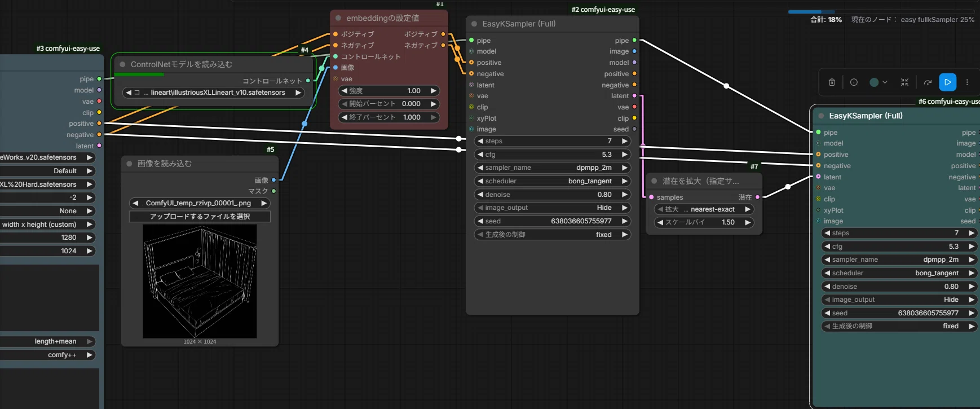Collapse the ControlNetモデルを読み込む node via its title dot
Image resolution: width=980 pixels, height=409 pixels.
coord(122,64)
